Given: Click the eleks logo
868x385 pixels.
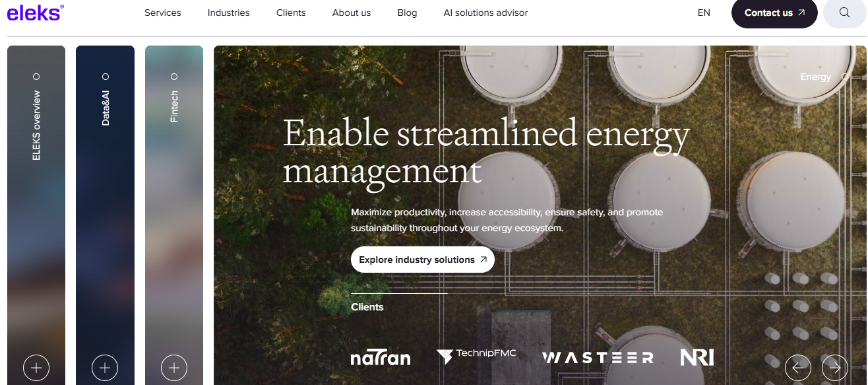Looking at the screenshot, I should (x=36, y=13).
